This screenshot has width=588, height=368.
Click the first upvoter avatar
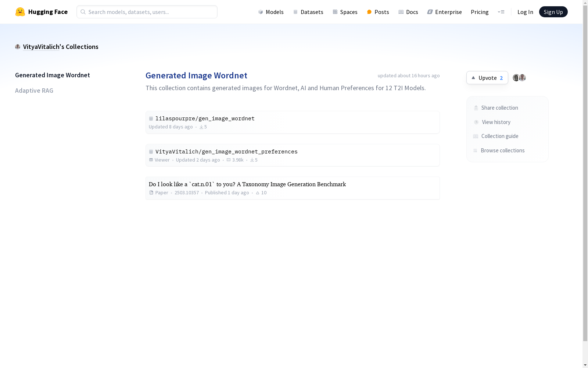pyautogui.click(x=516, y=78)
